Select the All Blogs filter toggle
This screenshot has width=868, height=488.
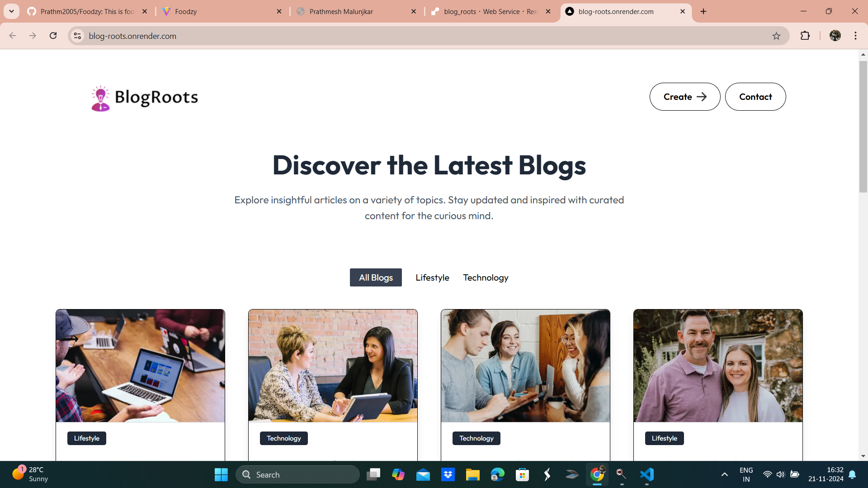point(376,277)
